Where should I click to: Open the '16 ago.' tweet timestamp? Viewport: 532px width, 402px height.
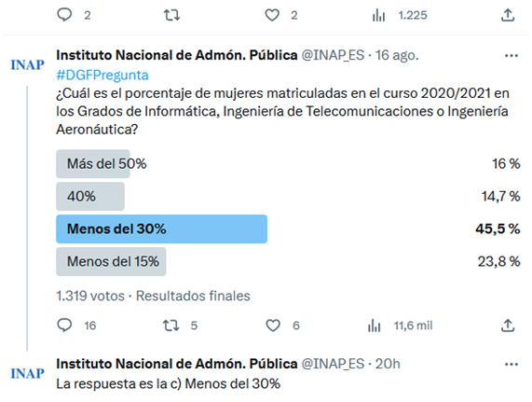pyautogui.click(x=397, y=55)
